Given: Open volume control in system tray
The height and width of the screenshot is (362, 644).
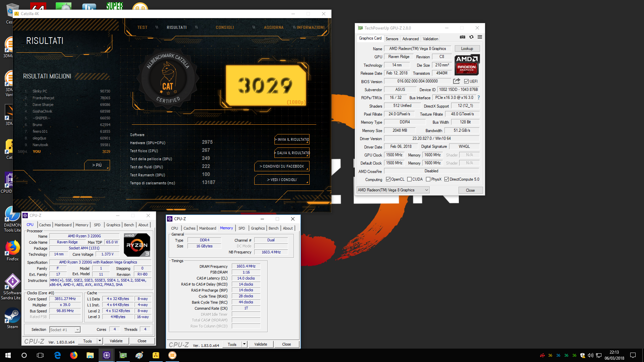Looking at the screenshot, I should (591, 355).
